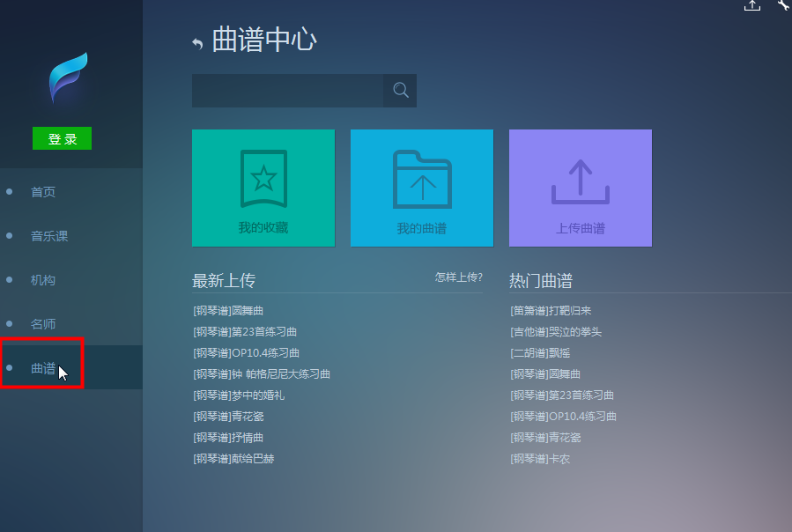Open [二胡谱]飘摇
The image size is (792, 532).
[540, 353]
